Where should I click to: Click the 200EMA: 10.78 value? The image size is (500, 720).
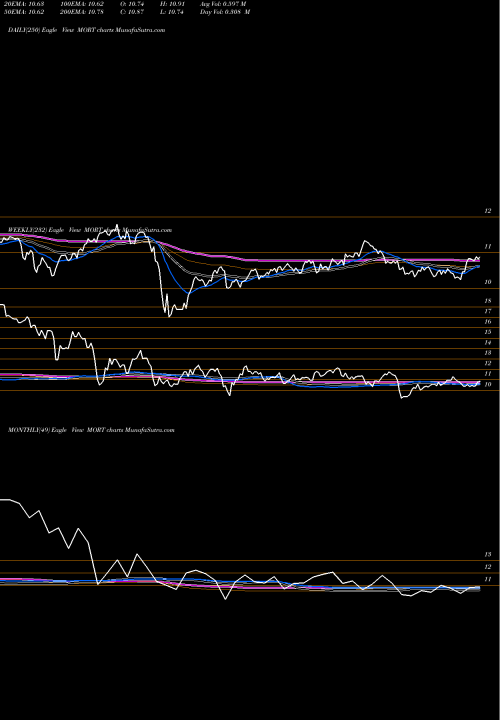click(82, 12)
